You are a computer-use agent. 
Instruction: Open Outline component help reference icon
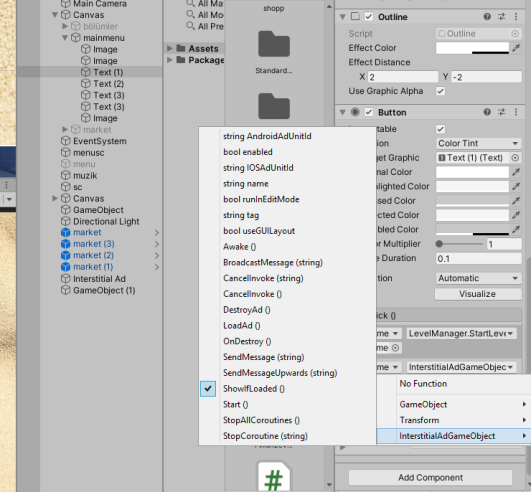pos(487,17)
